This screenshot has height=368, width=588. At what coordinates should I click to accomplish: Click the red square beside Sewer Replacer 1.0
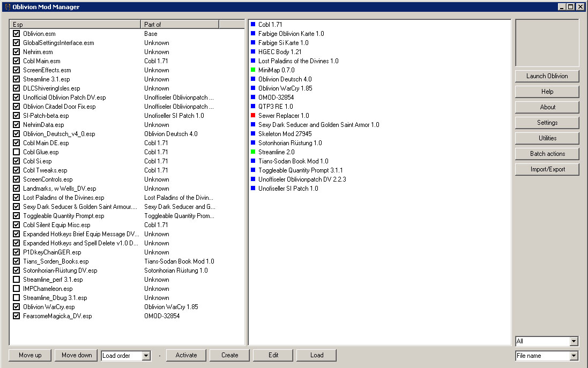[x=253, y=116]
